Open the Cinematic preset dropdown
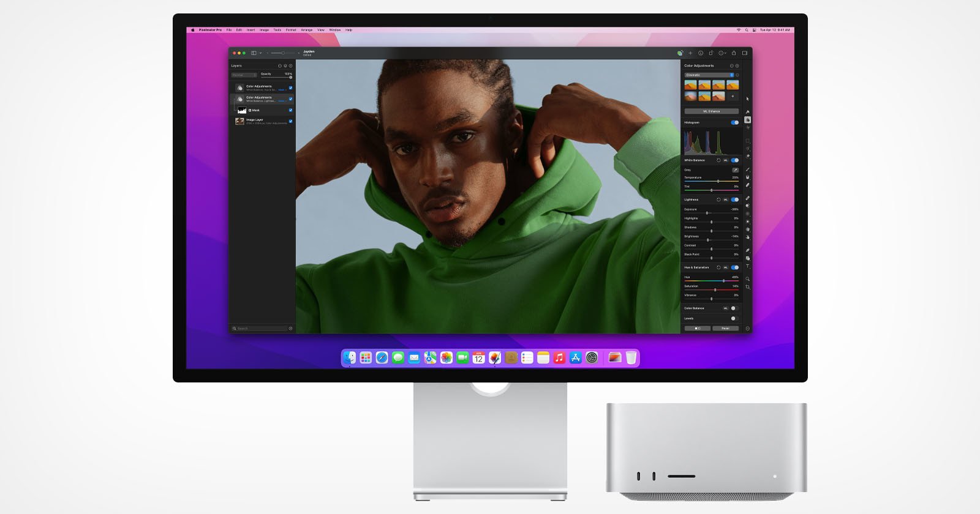 tap(709, 75)
